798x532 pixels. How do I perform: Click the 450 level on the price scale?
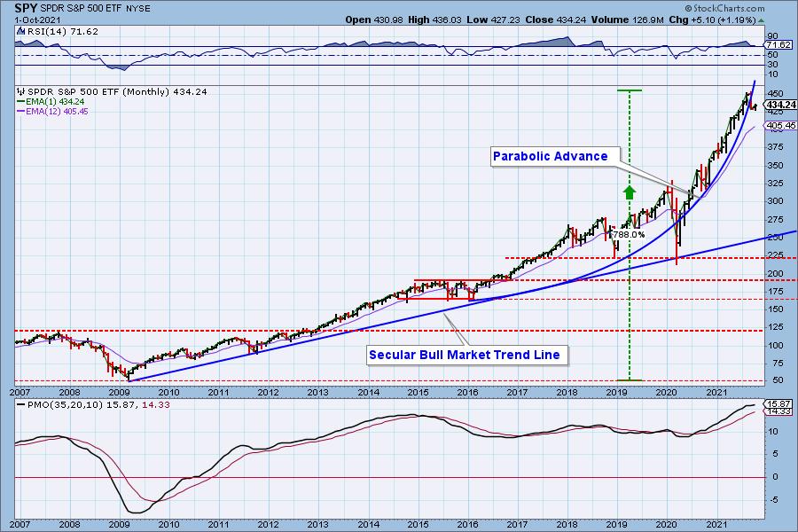tap(776, 94)
